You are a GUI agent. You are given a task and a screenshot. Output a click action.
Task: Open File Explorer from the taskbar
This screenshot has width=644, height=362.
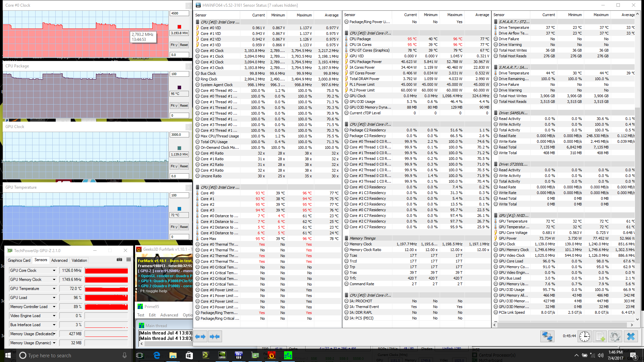[x=173, y=355]
